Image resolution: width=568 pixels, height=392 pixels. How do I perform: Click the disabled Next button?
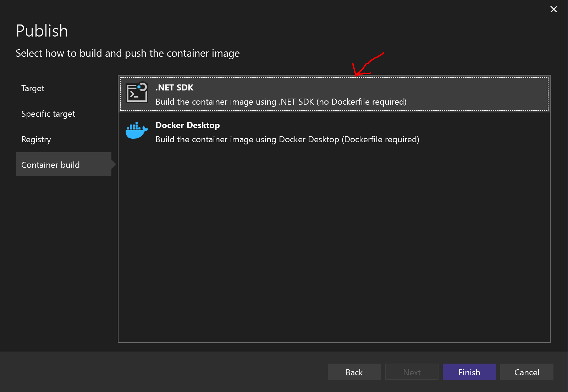click(412, 372)
